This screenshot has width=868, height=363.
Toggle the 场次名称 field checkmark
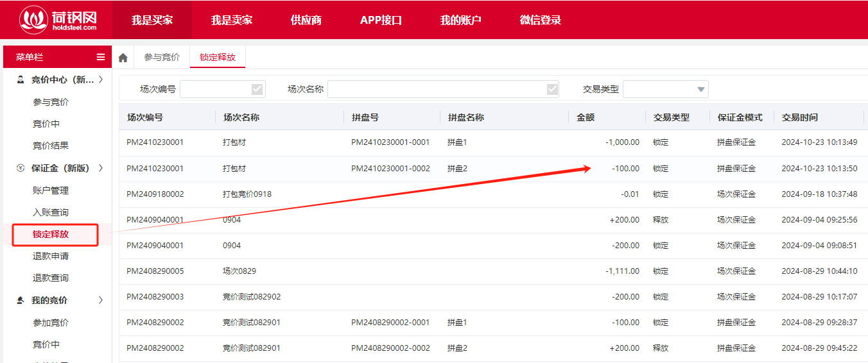point(552,89)
